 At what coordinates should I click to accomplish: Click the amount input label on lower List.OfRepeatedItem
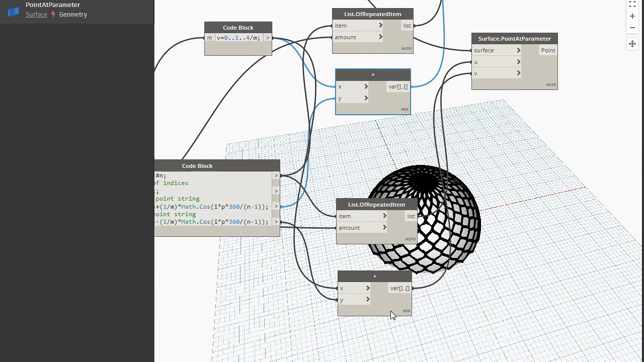pos(349,228)
